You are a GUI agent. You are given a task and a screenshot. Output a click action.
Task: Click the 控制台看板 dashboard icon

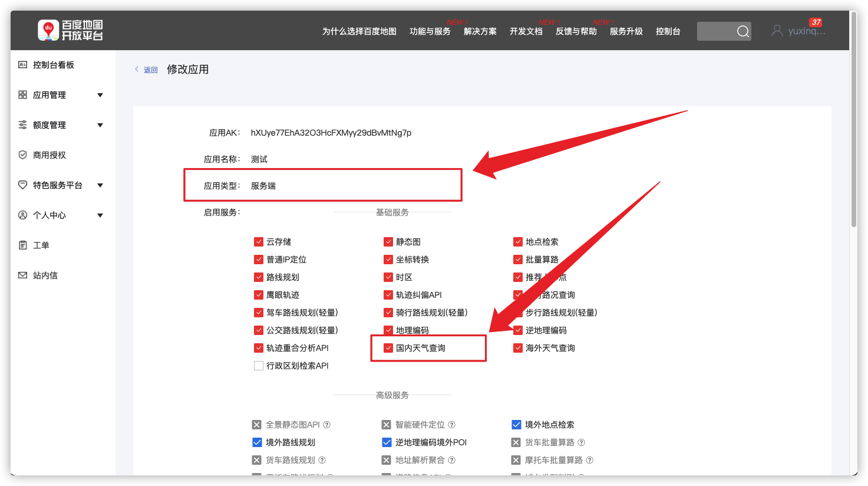click(x=22, y=65)
